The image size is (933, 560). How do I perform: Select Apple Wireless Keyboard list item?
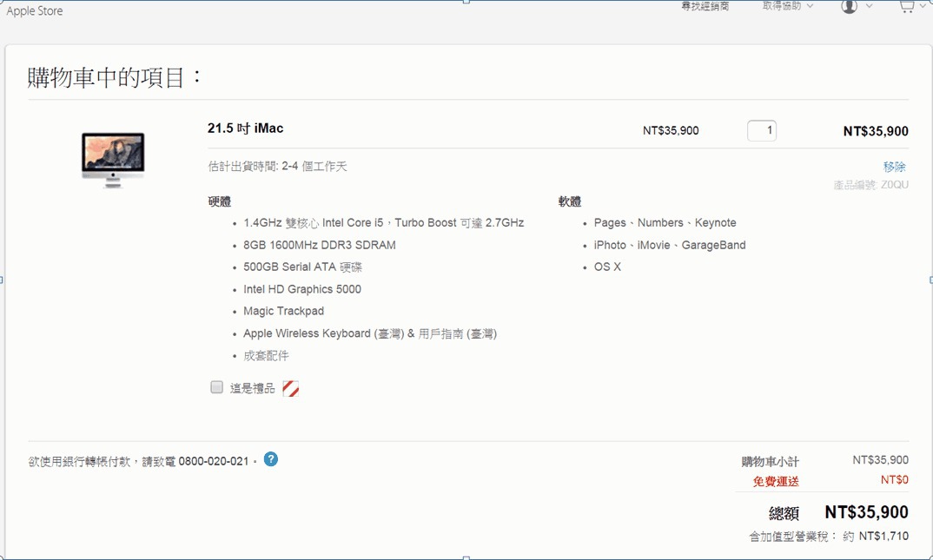369,333
